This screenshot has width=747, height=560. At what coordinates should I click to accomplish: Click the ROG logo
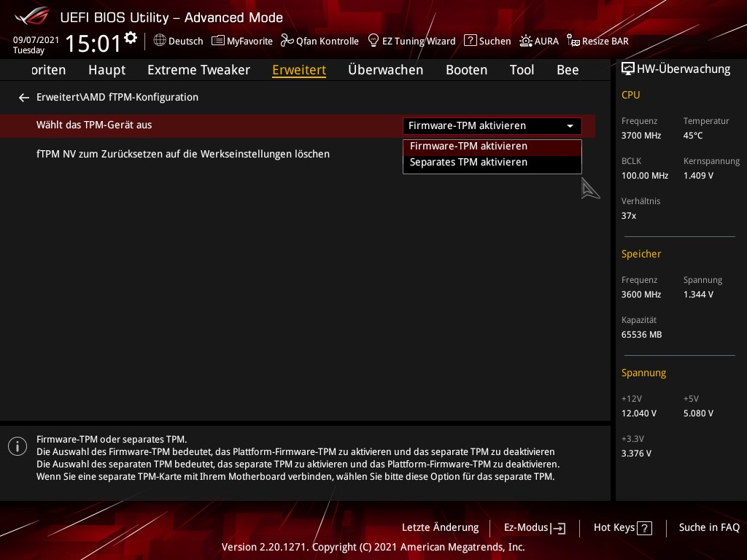point(31,16)
